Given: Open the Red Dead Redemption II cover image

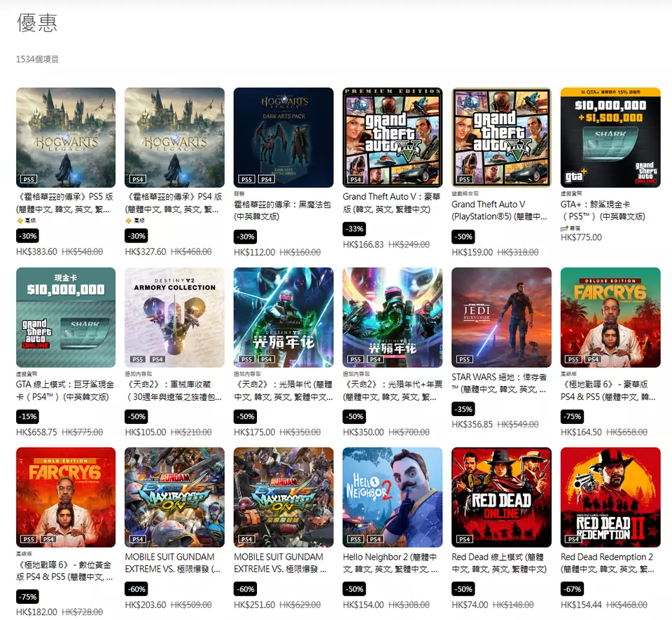Looking at the screenshot, I should coord(610,497).
